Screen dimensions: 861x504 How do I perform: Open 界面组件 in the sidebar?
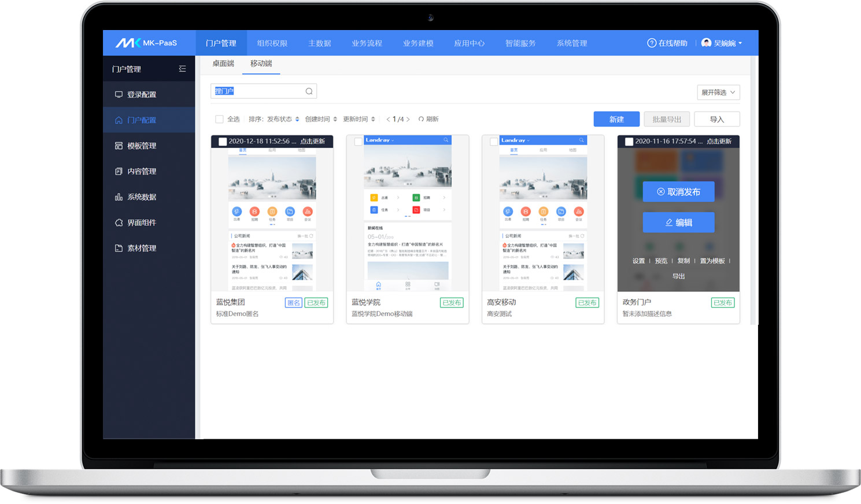[142, 223]
